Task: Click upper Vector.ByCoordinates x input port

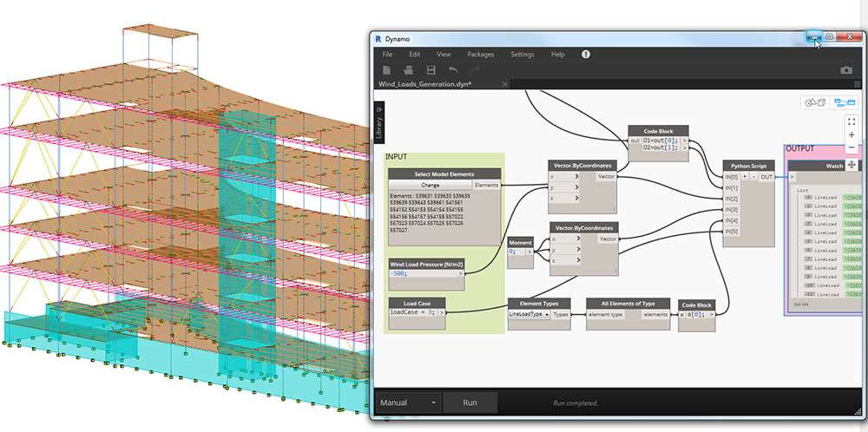Action: pyautogui.click(x=563, y=176)
